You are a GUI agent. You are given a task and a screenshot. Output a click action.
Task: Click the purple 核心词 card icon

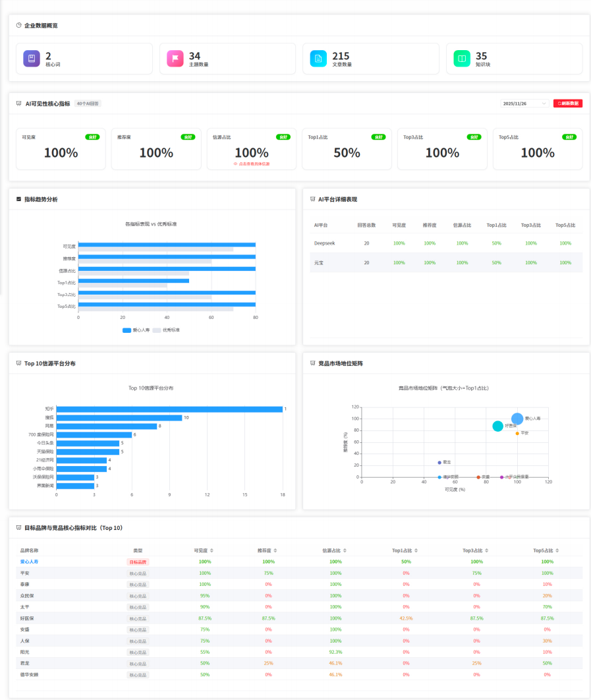[x=32, y=59]
